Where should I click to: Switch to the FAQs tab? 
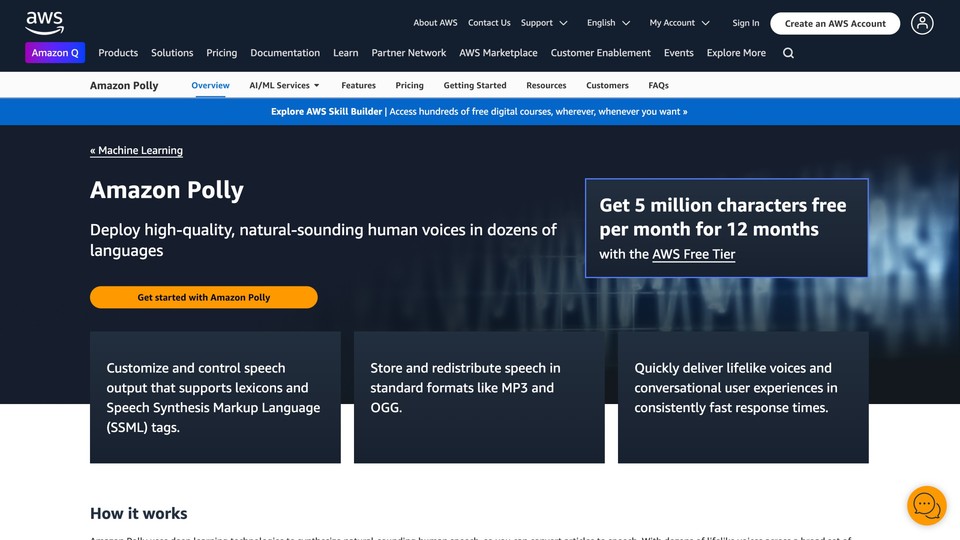658,85
